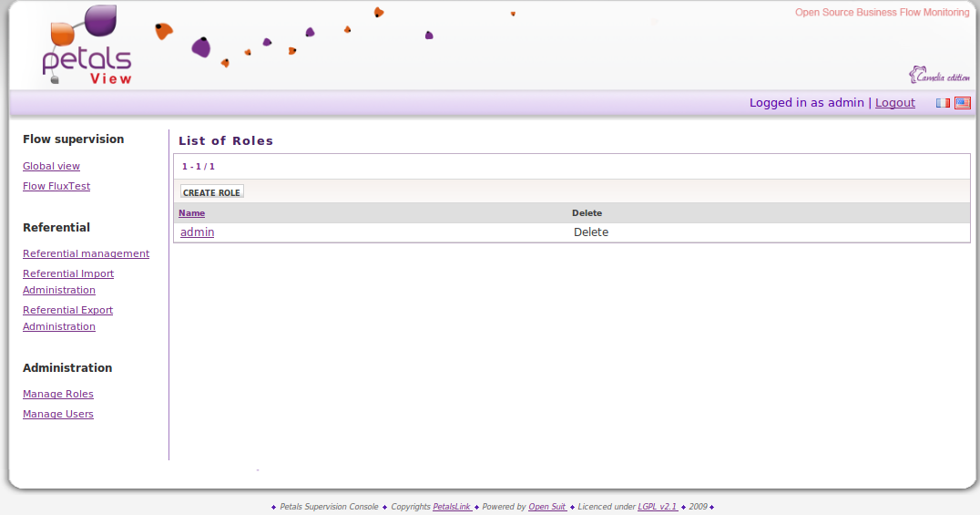Open Referential Export Administration

[x=67, y=310]
